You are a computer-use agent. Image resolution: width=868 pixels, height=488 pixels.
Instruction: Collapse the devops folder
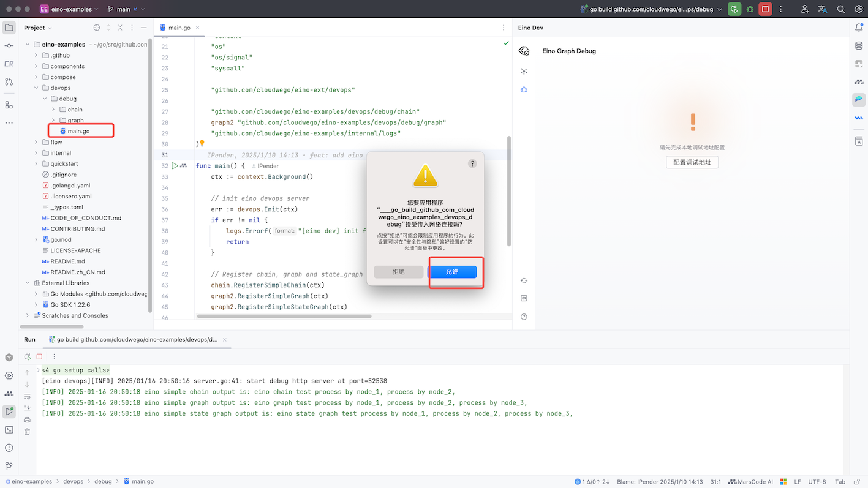click(x=36, y=88)
